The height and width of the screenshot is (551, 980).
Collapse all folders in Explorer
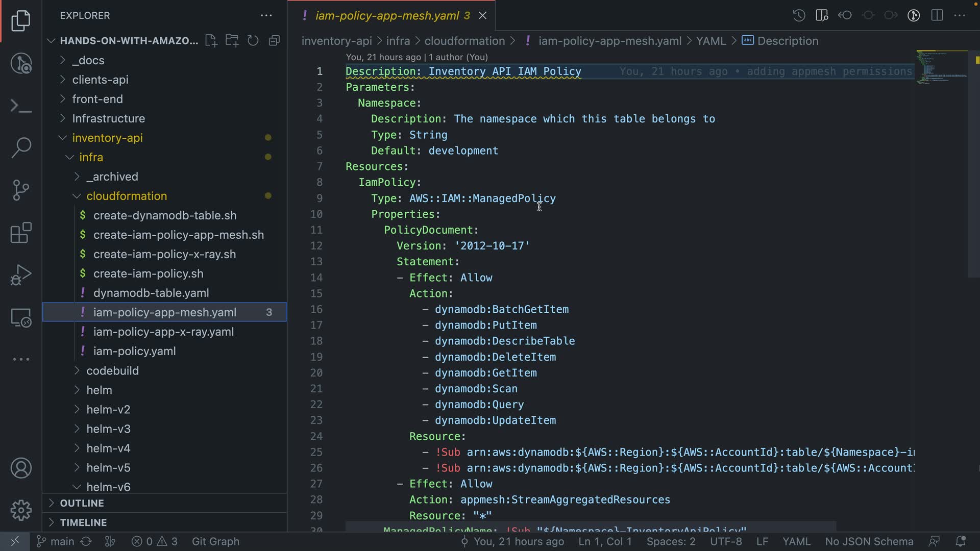(x=274, y=41)
